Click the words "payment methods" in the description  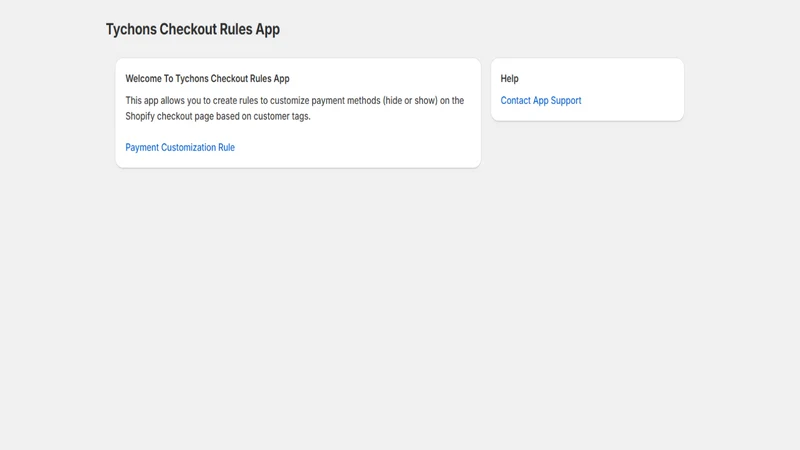(346, 101)
